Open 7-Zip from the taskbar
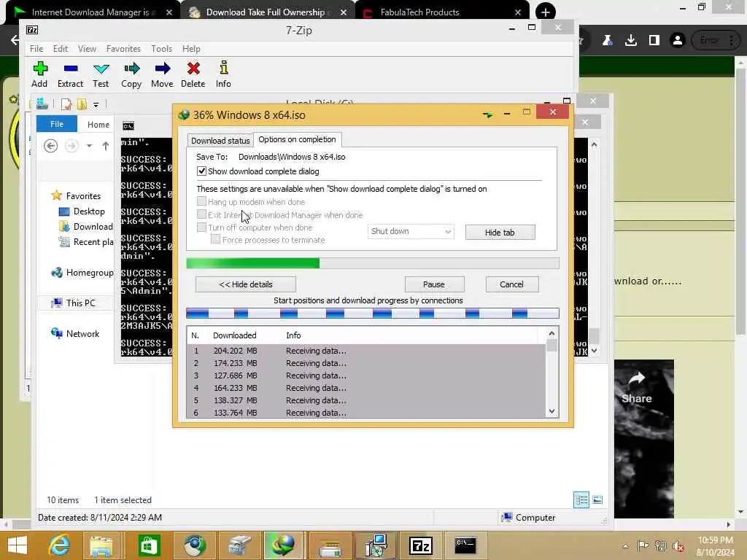Viewport: 747px width, 560px height. [421, 545]
